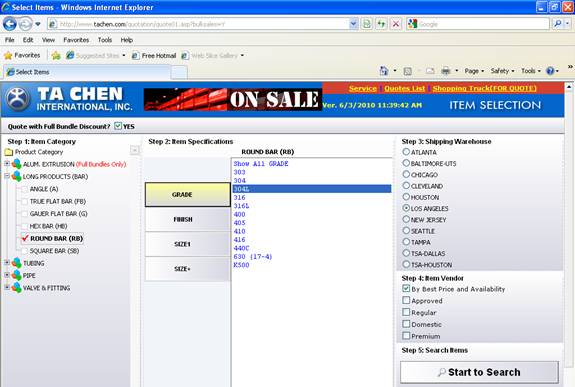Click the FINISH specification button
Image resolution: width=575 pixels, height=387 pixels.
point(187,219)
